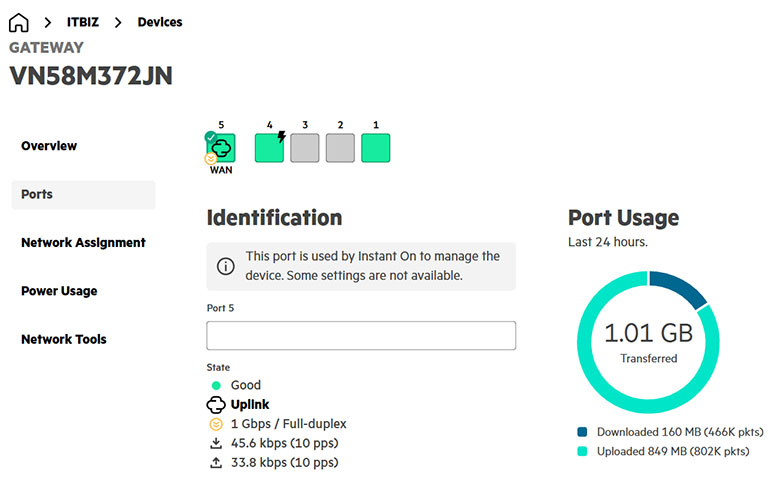Click 'Uploaded 849 MB (802K pkts)' text

(673, 451)
